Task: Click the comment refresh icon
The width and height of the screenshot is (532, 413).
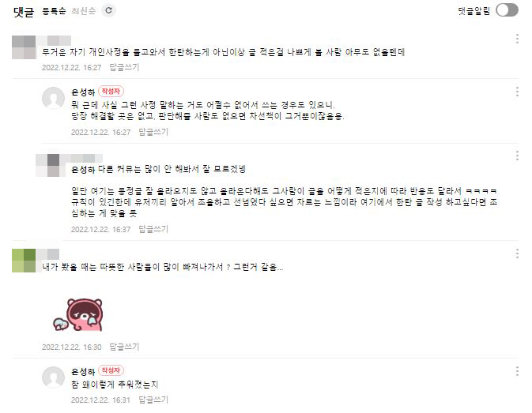Action: pos(108,10)
